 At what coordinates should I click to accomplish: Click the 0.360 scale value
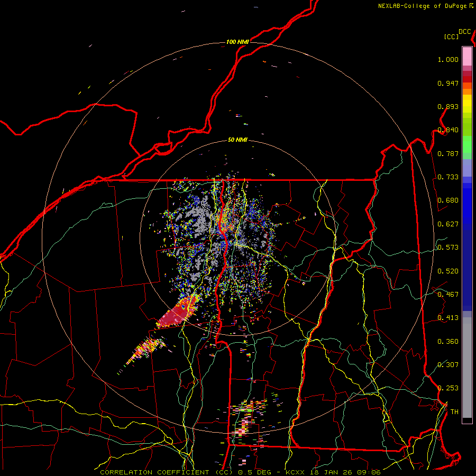pos(448,342)
